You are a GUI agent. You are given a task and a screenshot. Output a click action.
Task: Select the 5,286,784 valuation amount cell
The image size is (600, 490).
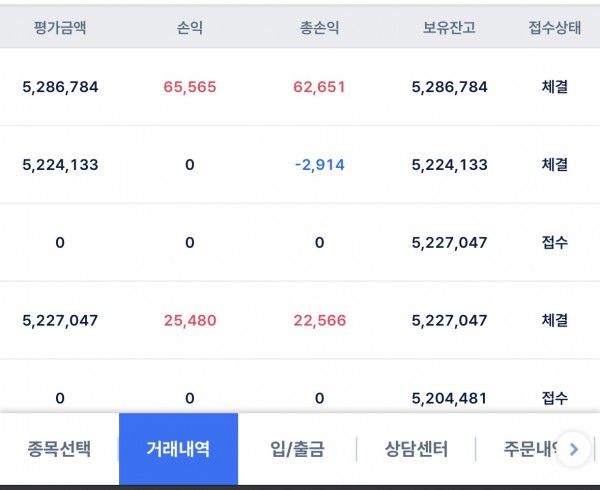click(x=60, y=87)
